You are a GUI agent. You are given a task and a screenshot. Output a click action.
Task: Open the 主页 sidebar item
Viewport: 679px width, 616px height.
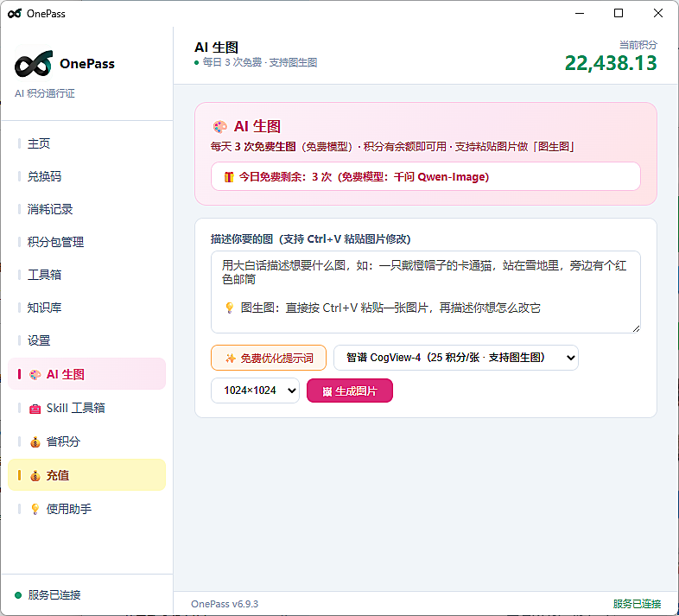[x=39, y=143]
